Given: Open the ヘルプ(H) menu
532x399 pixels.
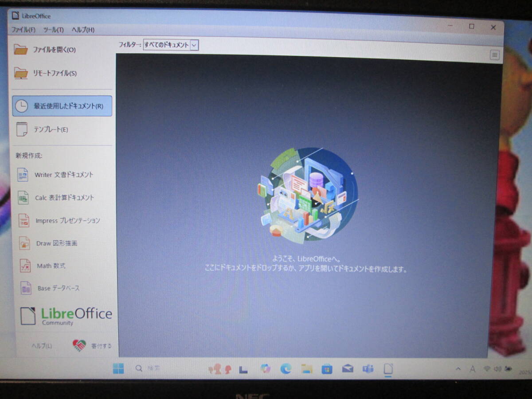Looking at the screenshot, I should (83, 30).
